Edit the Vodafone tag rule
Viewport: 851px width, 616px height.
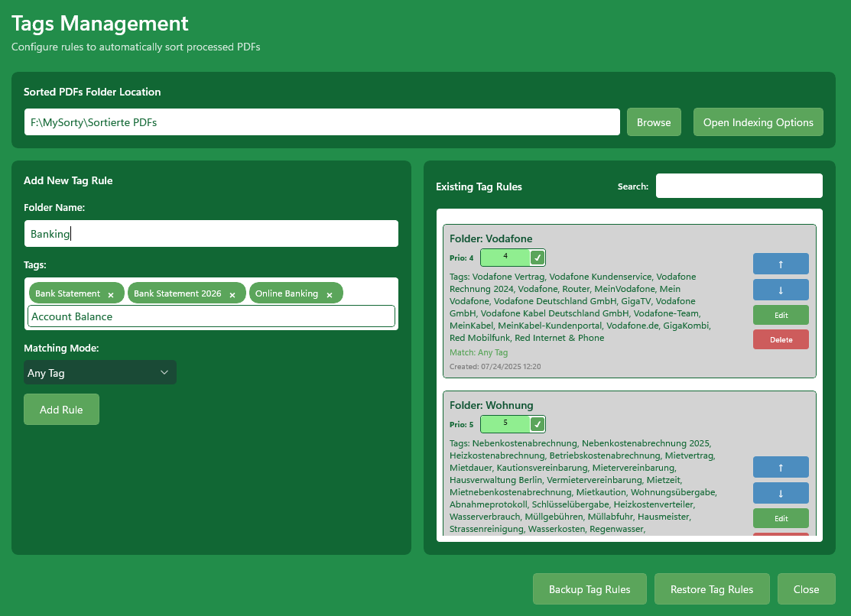click(781, 315)
